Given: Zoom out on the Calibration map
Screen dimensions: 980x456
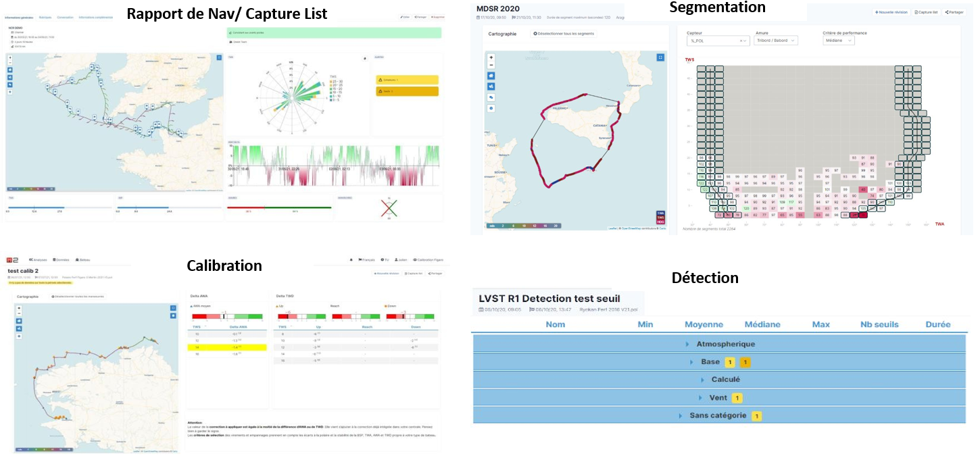Looking at the screenshot, I should (x=19, y=313).
